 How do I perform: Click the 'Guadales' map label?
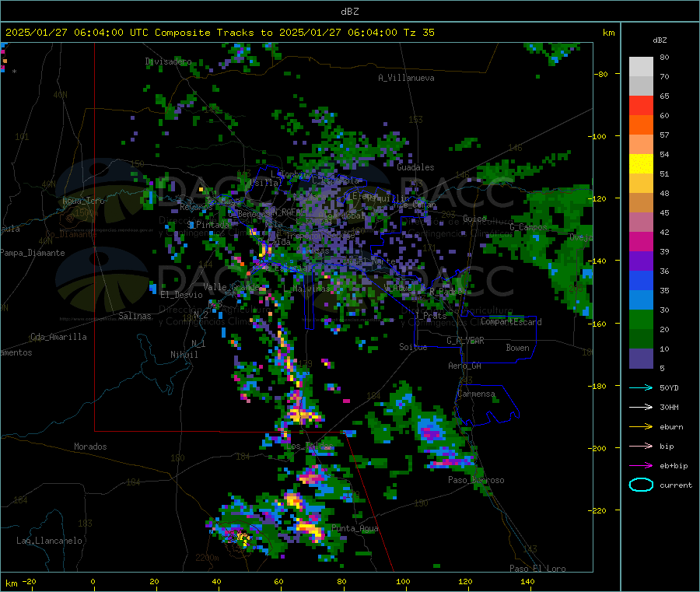(x=415, y=167)
